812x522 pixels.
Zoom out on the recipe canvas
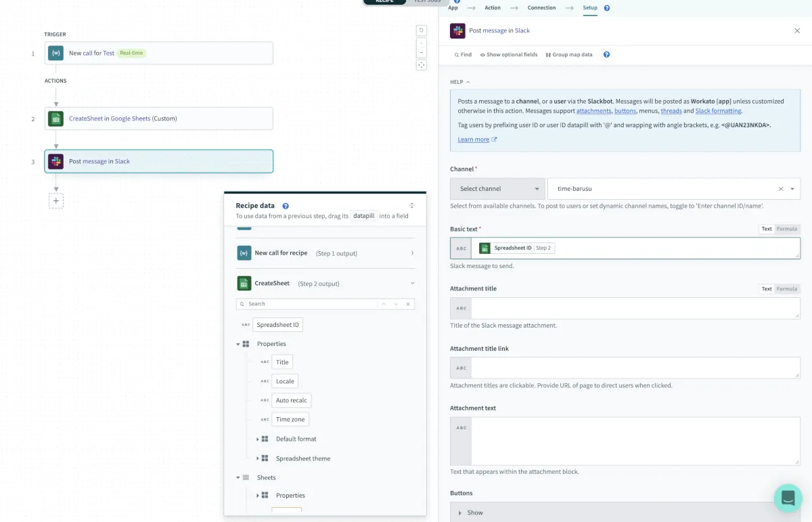[422, 52]
